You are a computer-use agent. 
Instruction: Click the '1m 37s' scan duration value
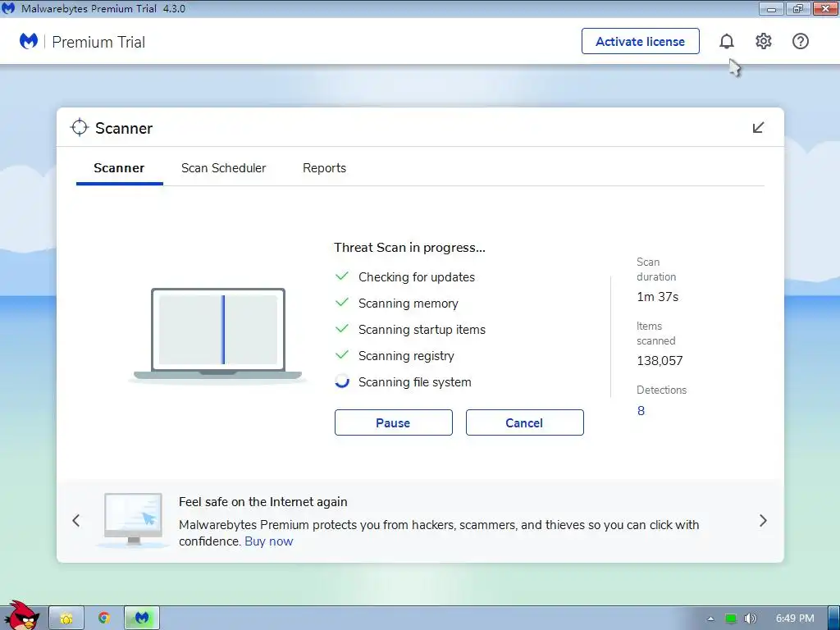[657, 297]
